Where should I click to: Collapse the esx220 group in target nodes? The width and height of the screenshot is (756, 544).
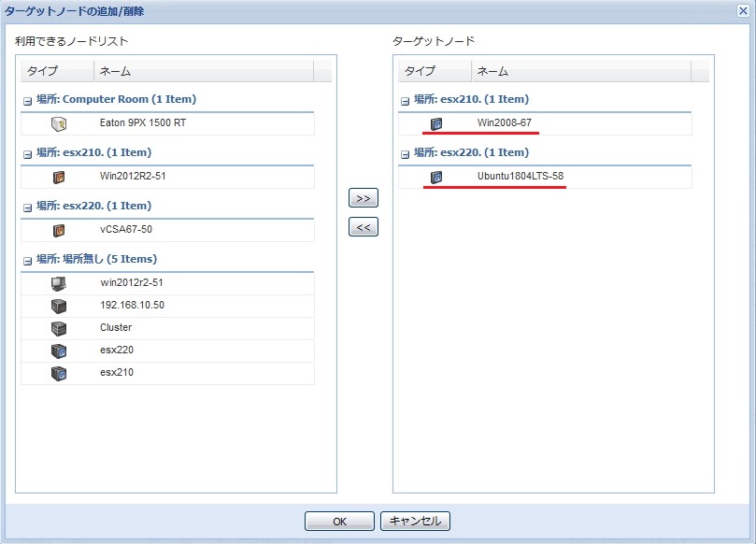[x=406, y=153]
